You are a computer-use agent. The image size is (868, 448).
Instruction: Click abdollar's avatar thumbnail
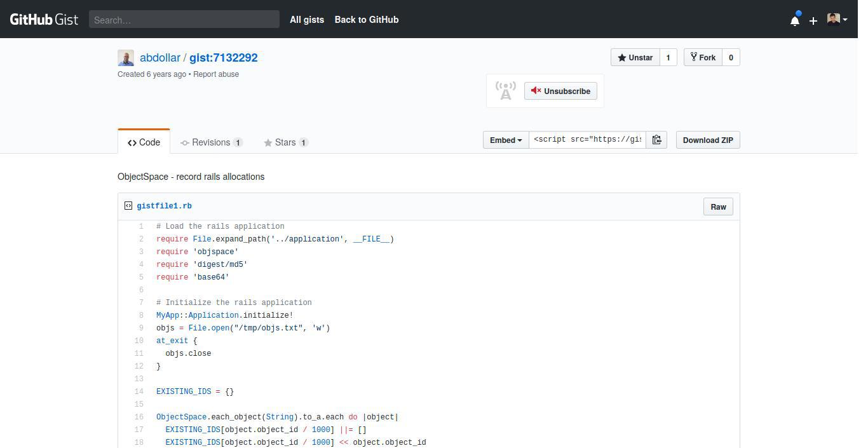pyautogui.click(x=126, y=58)
